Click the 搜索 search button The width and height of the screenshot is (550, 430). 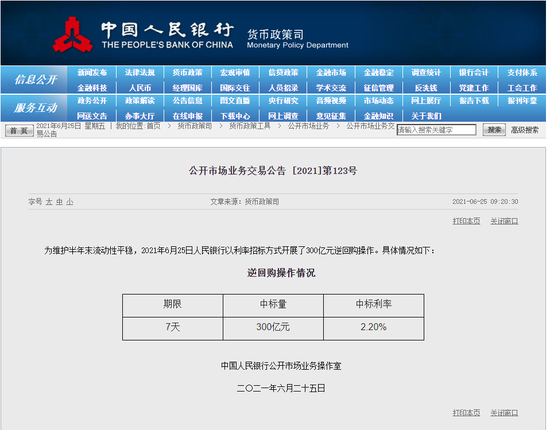coord(494,130)
